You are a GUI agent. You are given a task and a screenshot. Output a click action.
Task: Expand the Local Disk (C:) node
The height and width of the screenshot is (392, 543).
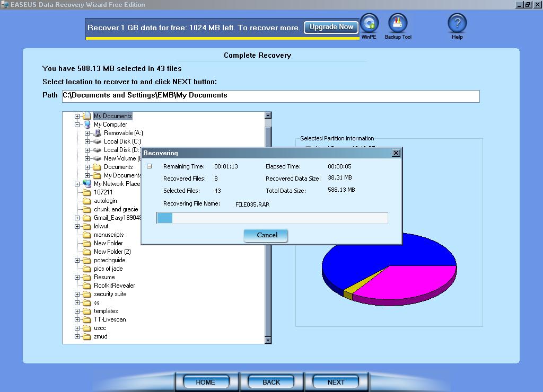click(x=87, y=141)
